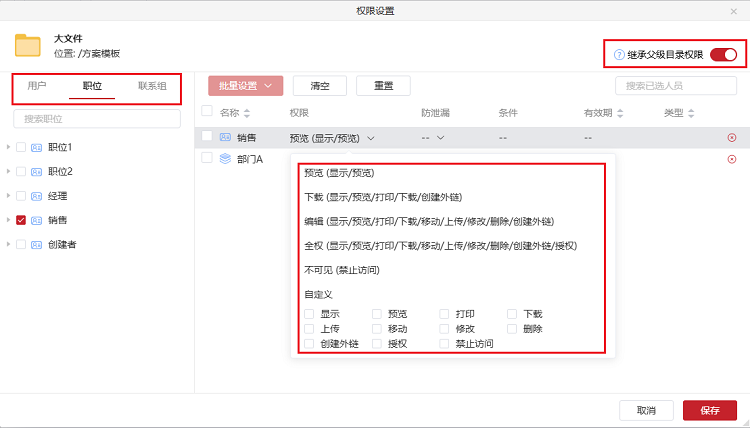Expand the 销售 tree node
Image resolution: width=750 pixels, height=428 pixels.
tap(8, 220)
